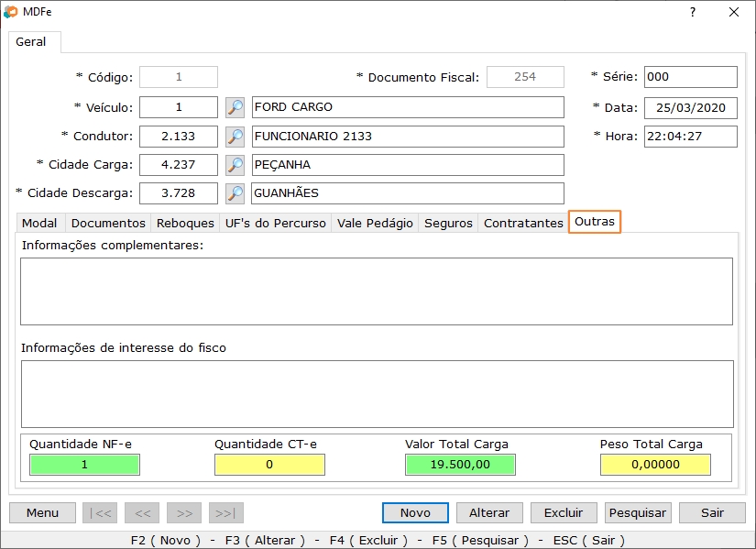Image resolution: width=756 pixels, height=549 pixels.
Task: Click the magnifier icon next to Veículo
Action: point(235,107)
